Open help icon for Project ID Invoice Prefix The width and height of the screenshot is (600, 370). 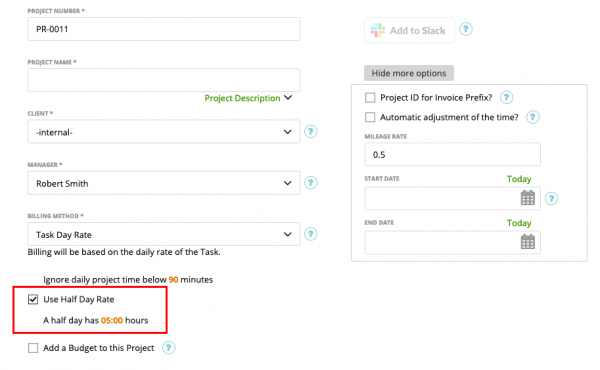coord(506,98)
